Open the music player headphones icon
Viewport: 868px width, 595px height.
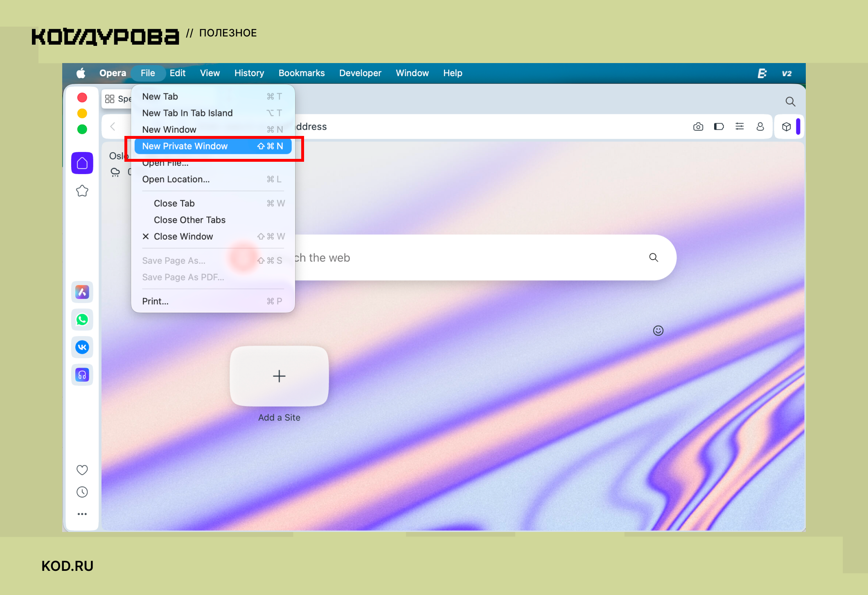tap(82, 375)
